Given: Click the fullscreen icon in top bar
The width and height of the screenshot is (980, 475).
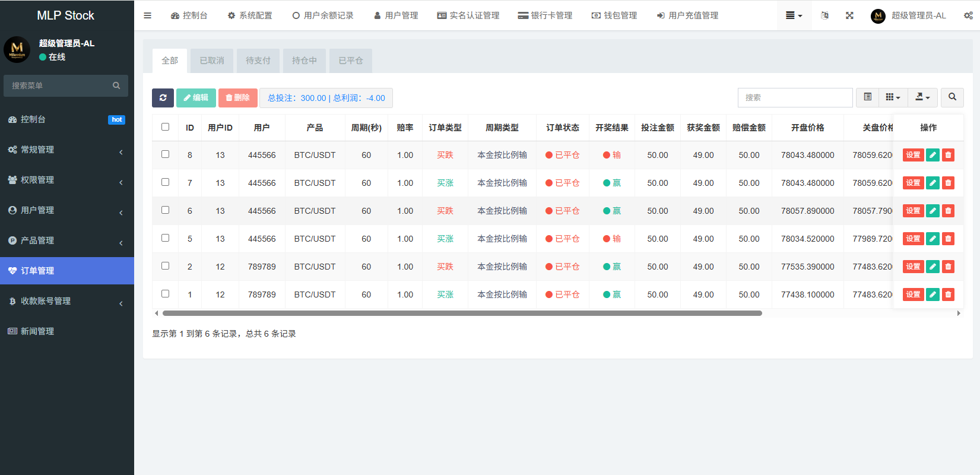Looking at the screenshot, I should pyautogui.click(x=849, y=15).
